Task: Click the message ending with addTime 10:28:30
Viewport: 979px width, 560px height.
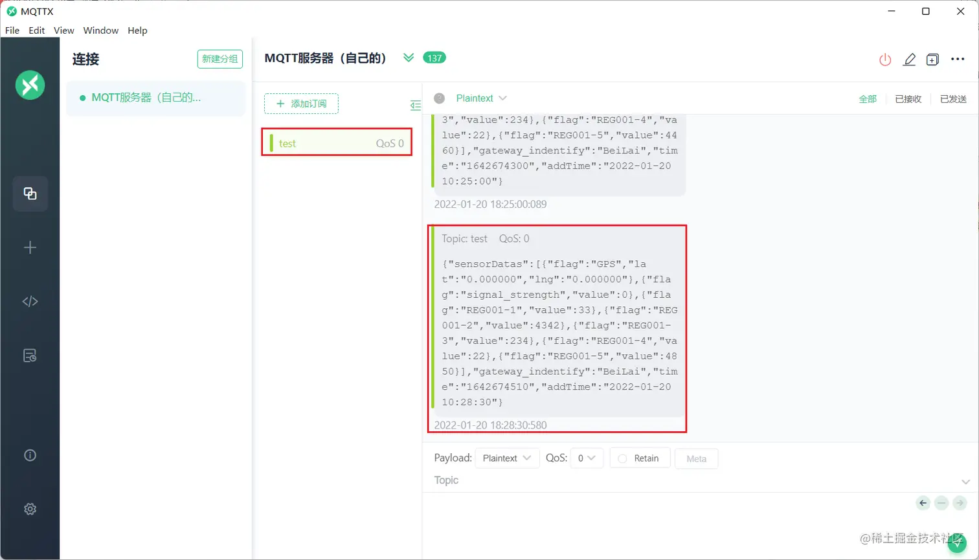Action: coord(559,322)
